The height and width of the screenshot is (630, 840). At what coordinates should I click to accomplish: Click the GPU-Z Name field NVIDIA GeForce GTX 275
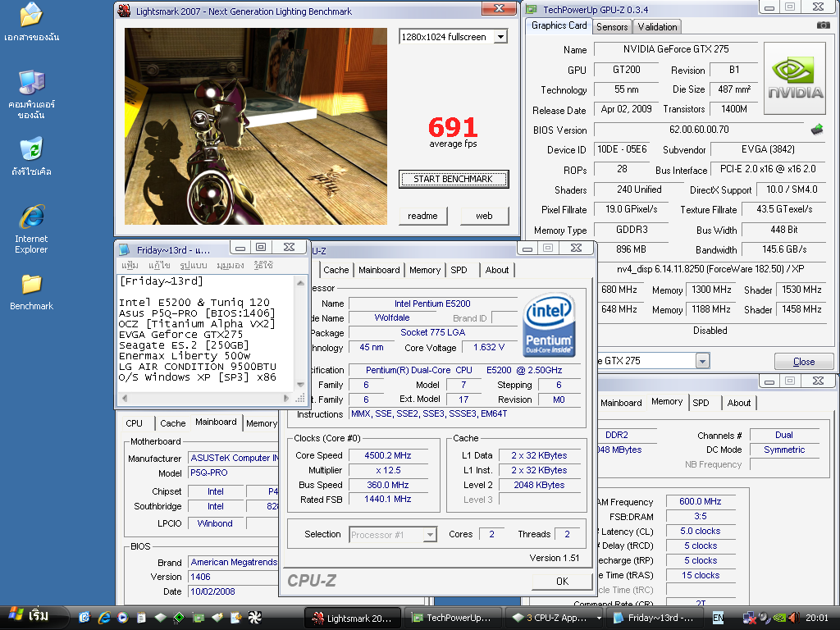676,49
